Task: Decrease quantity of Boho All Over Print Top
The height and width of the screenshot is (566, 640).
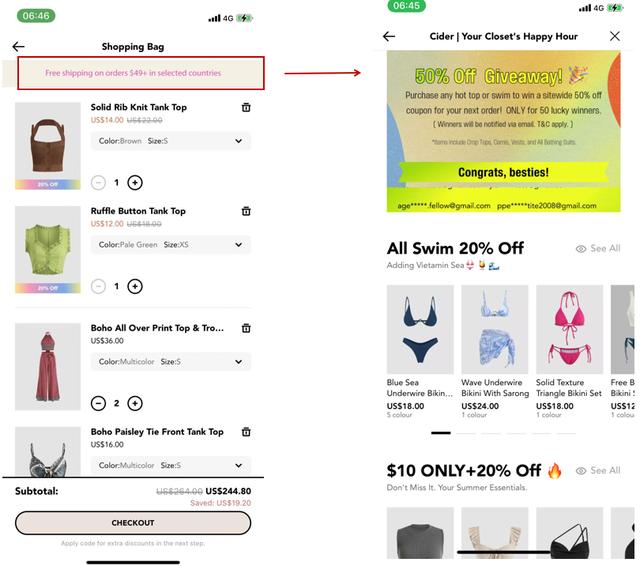Action: [x=98, y=403]
